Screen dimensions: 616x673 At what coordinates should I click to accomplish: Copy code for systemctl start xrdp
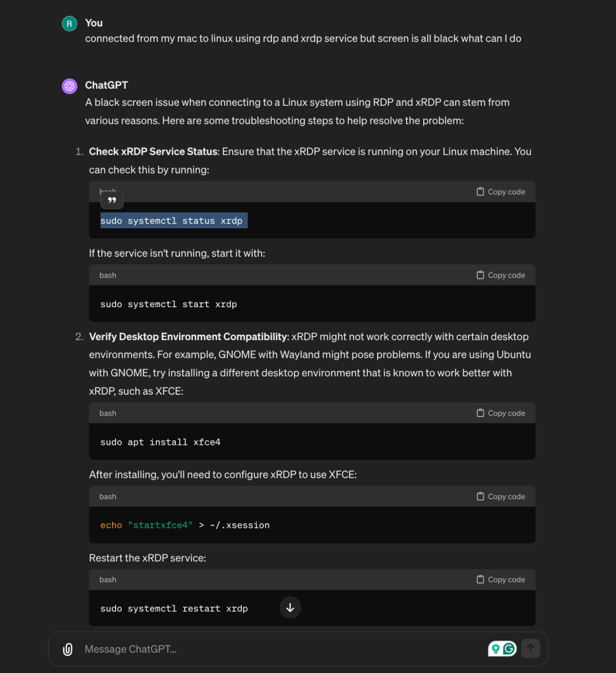(x=501, y=275)
